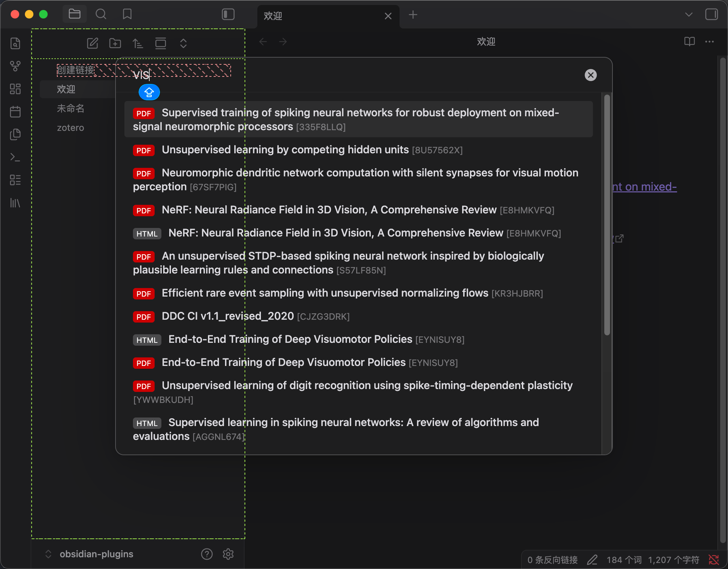Open bookmarks panel icon

click(127, 14)
